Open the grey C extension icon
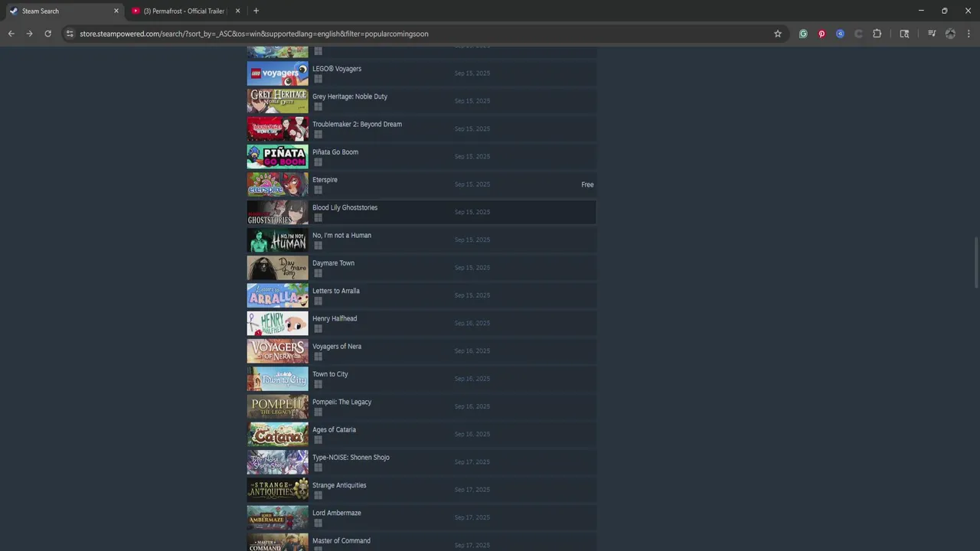Viewport: 980px width, 551px height. [x=858, y=34]
